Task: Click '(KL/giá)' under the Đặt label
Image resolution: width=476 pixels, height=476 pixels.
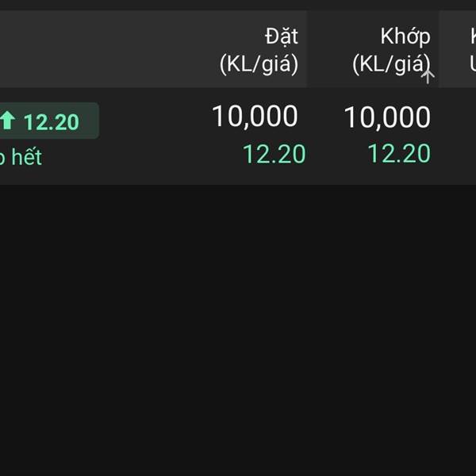Action: 259,64
